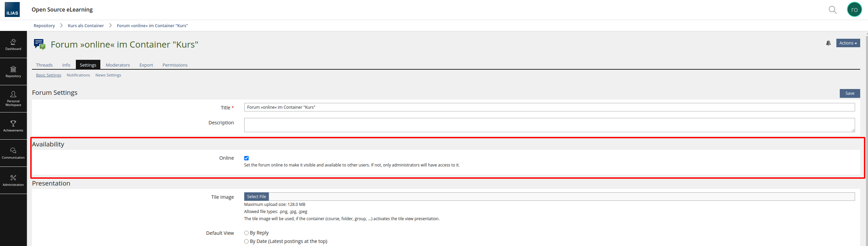The image size is (868, 246).
Task: Switch to the Moderators tab
Action: click(x=118, y=65)
